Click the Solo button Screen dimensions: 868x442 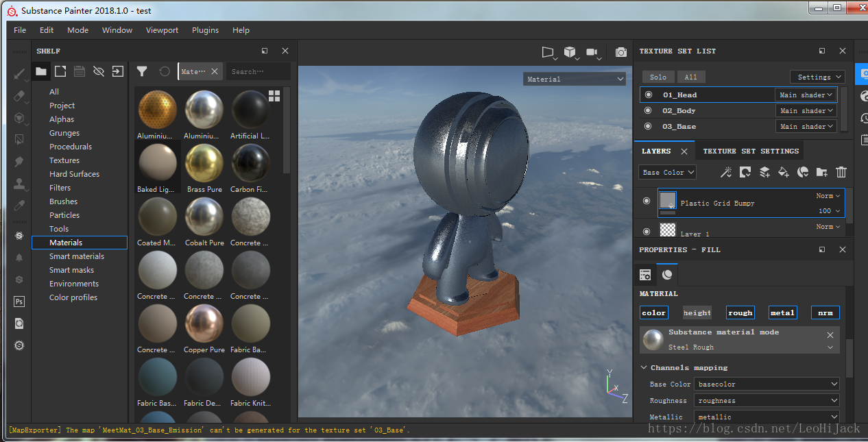coord(658,77)
